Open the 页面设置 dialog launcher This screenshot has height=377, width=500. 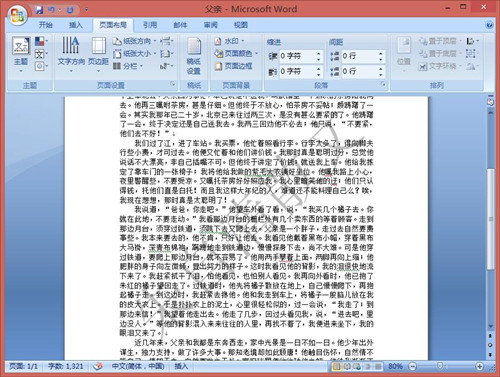tap(172, 84)
